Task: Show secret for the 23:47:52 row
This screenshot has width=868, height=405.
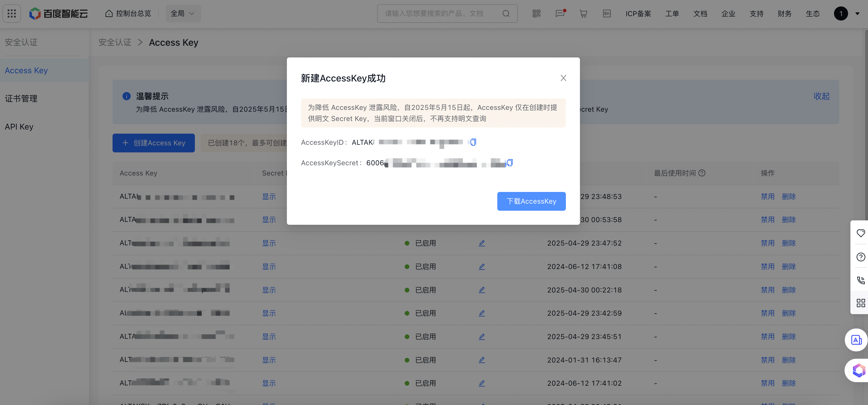Action: pyautogui.click(x=269, y=243)
